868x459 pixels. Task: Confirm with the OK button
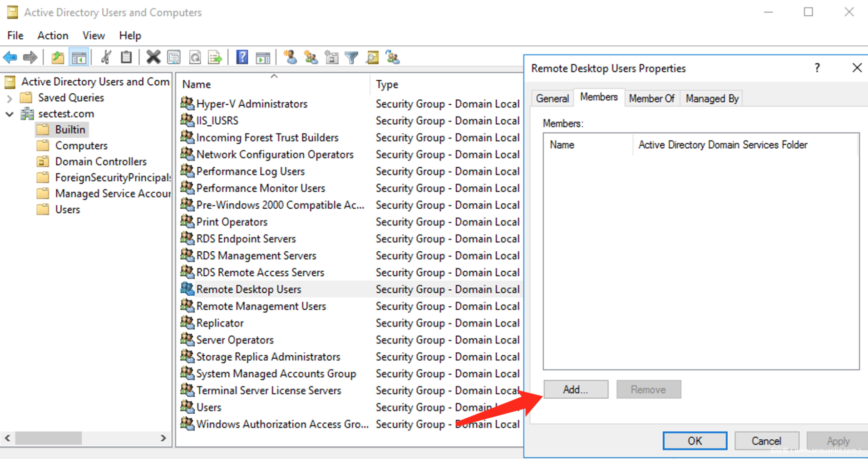[x=695, y=441]
